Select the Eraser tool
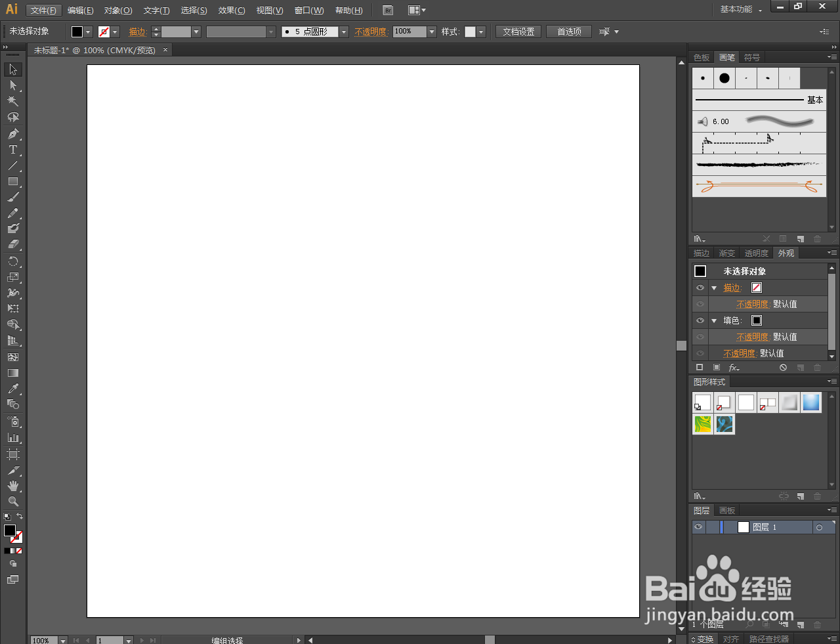The image size is (840, 644). click(13, 244)
